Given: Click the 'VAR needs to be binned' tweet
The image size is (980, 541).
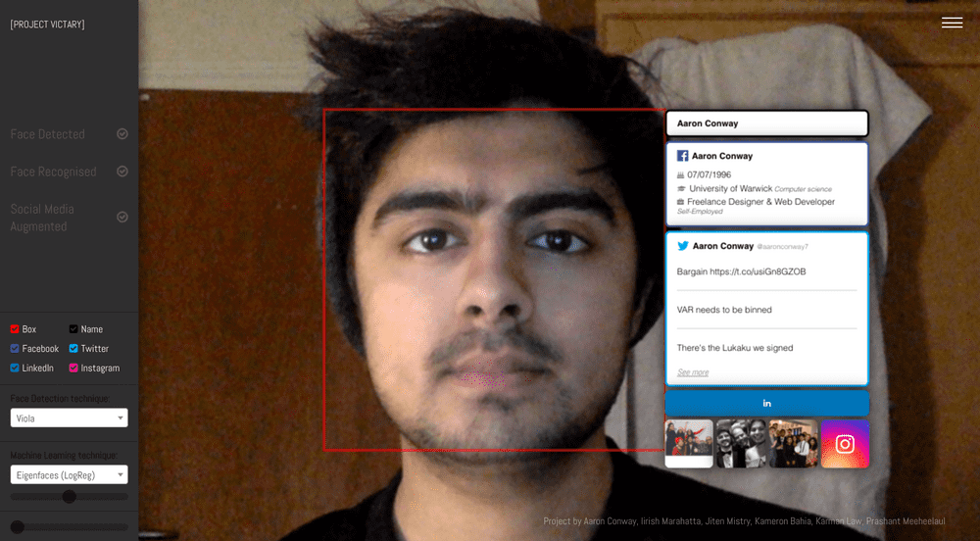Looking at the screenshot, I should click(x=724, y=310).
